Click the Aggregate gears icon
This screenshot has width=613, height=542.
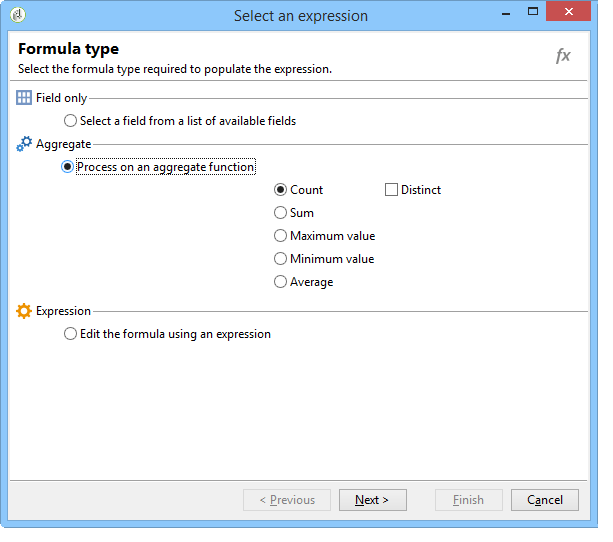point(24,144)
